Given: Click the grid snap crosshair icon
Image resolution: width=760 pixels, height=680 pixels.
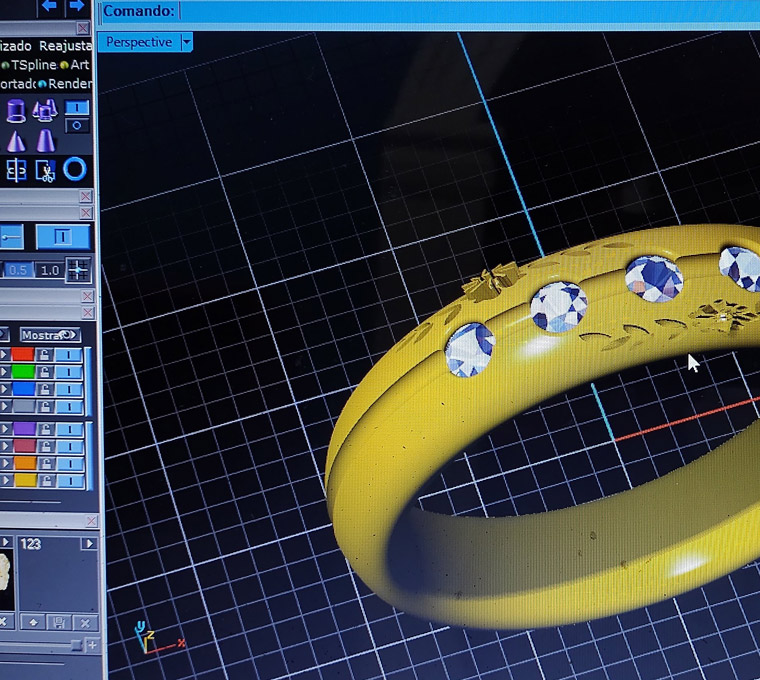Looking at the screenshot, I should [x=77, y=270].
